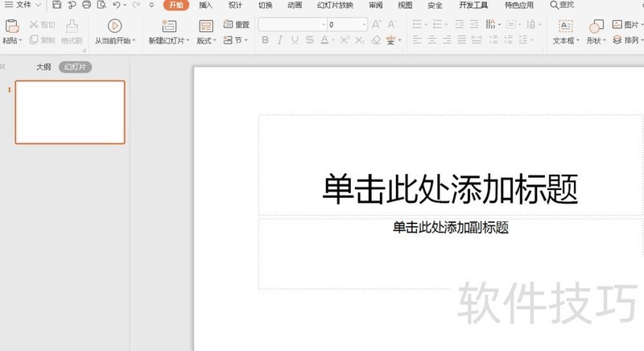This screenshot has width=644, height=351.
Task: Switch to the 插入 ribbon tab
Action: pos(205,5)
